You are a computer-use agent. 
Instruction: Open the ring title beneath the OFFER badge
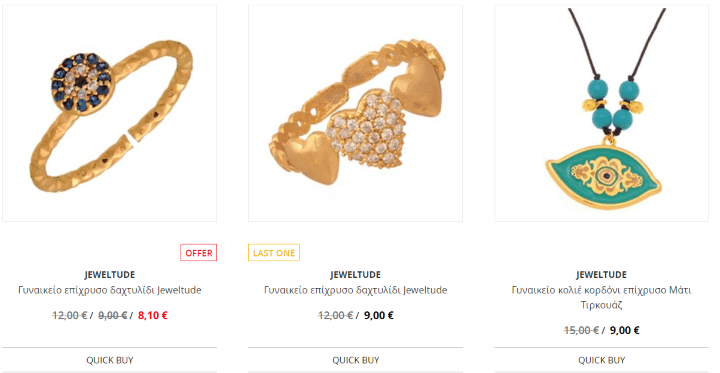pos(110,290)
